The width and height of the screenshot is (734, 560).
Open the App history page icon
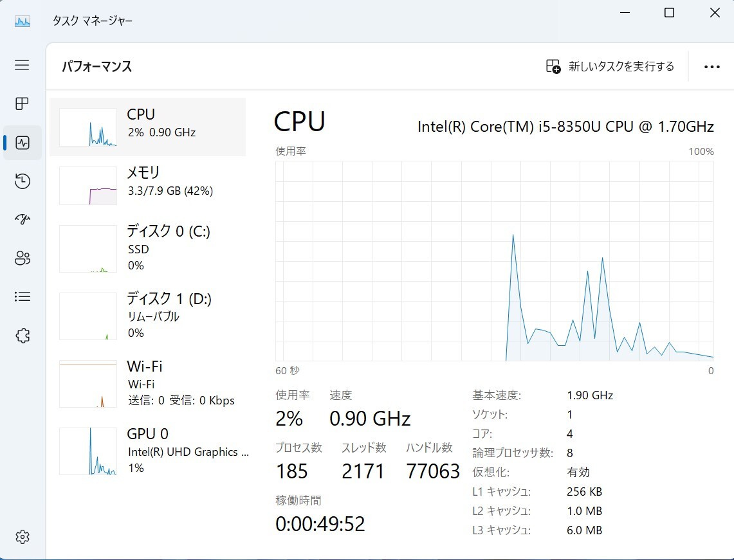(x=22, y=181)
